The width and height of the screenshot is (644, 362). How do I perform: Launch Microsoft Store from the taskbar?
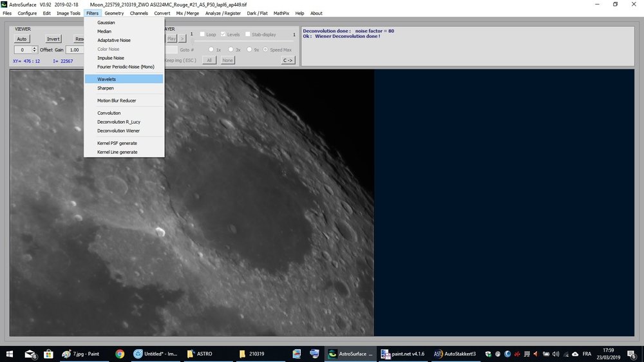(x=48, y=354)
